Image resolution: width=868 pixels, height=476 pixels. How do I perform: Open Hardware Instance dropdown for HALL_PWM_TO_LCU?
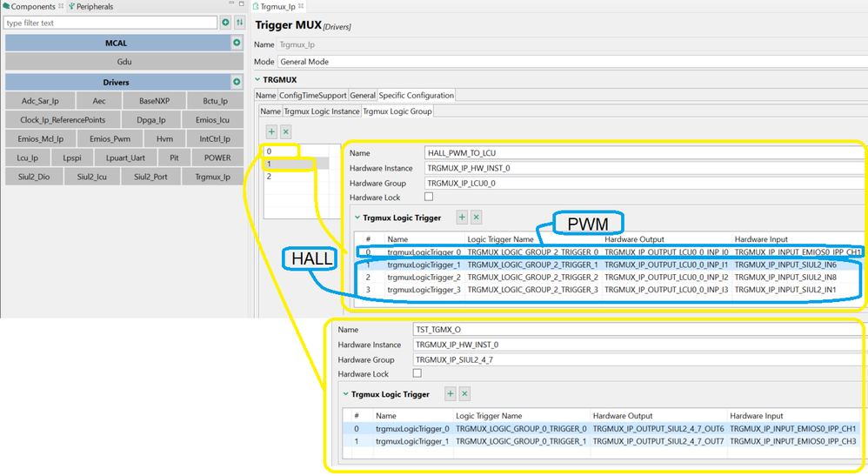645,168
